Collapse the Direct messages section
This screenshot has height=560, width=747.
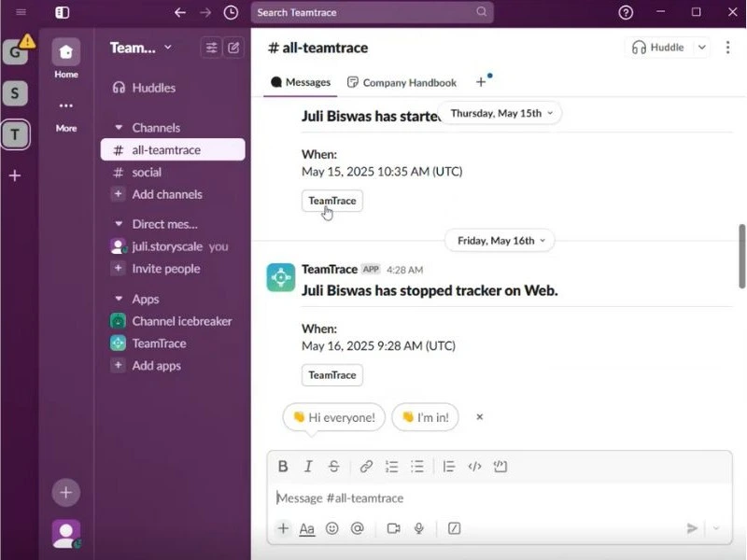pyautogui.click(x=120, y=224)
